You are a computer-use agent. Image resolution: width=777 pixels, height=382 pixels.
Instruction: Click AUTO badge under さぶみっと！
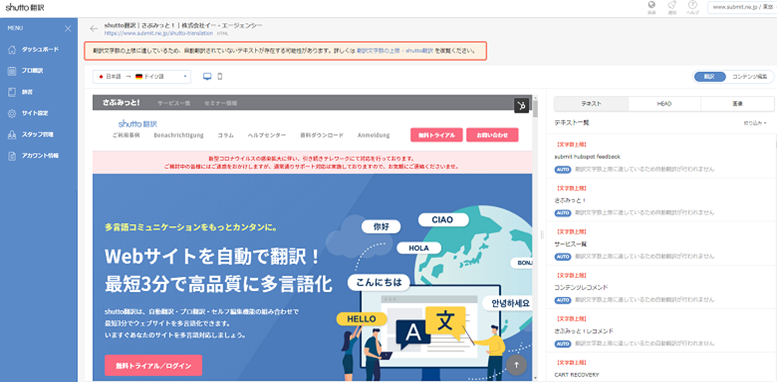pyautogui.click(x=562, y=213)
